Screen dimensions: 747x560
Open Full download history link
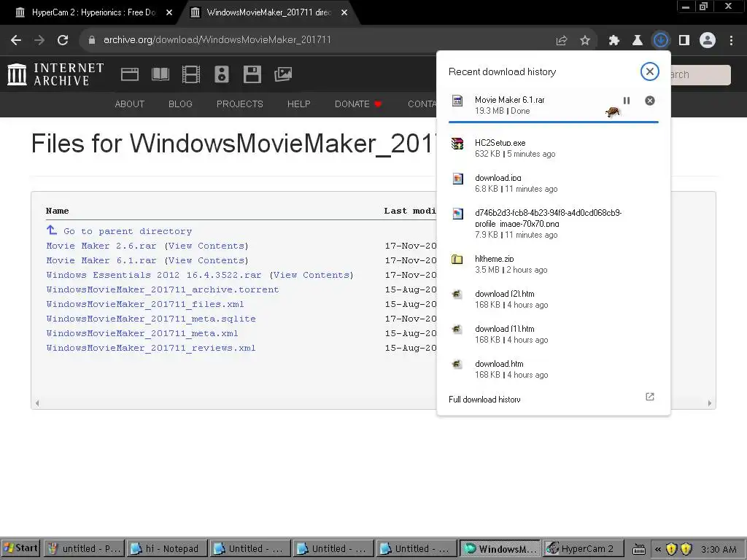[x=484, y=399]
